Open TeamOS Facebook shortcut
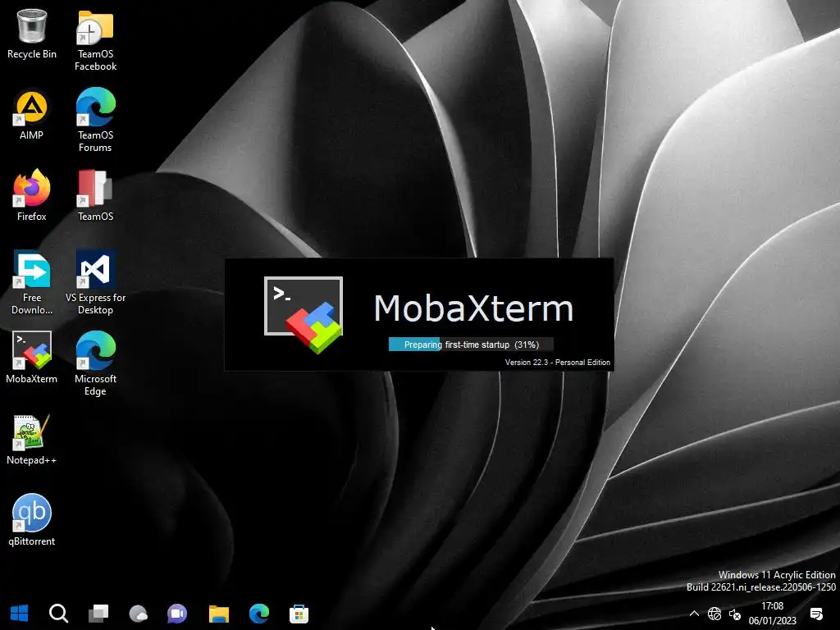The width and height of the screenshot is (840, 630). (95, 40)
